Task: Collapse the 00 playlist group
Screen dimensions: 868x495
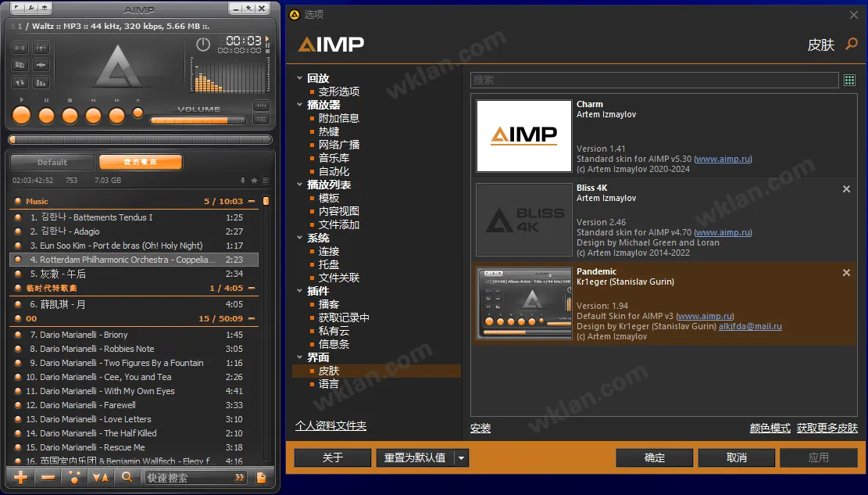Action: tap(252, 319)
